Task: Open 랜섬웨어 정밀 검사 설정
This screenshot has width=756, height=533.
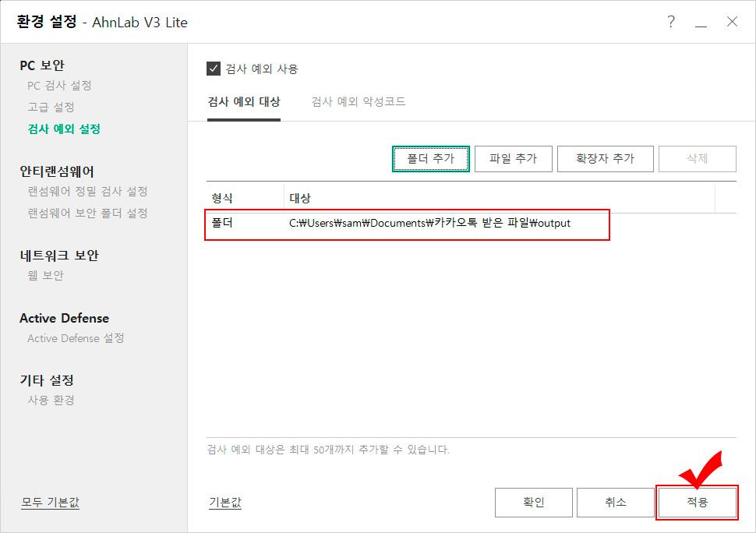Action: coord(87,192)
